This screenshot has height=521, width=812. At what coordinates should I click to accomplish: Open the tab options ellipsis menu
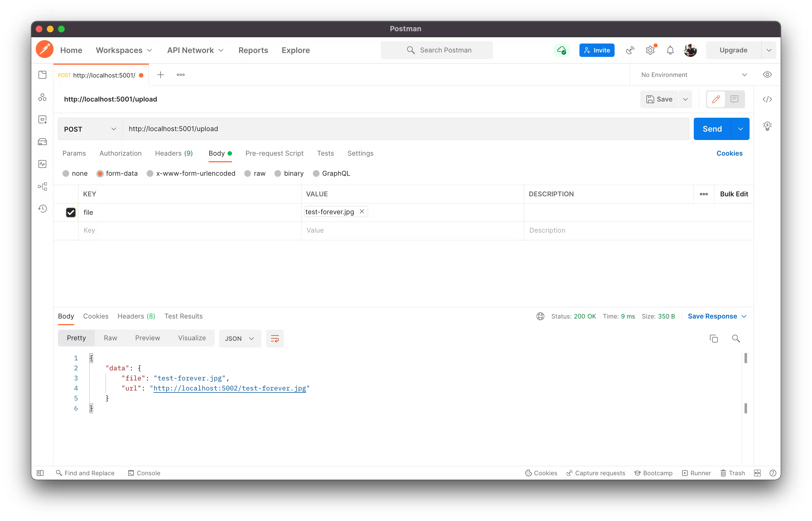[x=181, y=75]
